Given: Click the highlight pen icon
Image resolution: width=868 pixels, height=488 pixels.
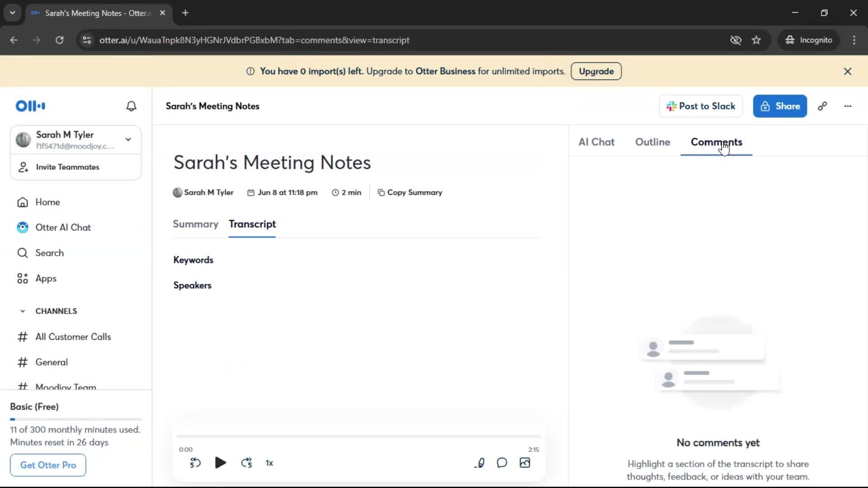Looking at the screenshot, I should (x=480, y=463).
